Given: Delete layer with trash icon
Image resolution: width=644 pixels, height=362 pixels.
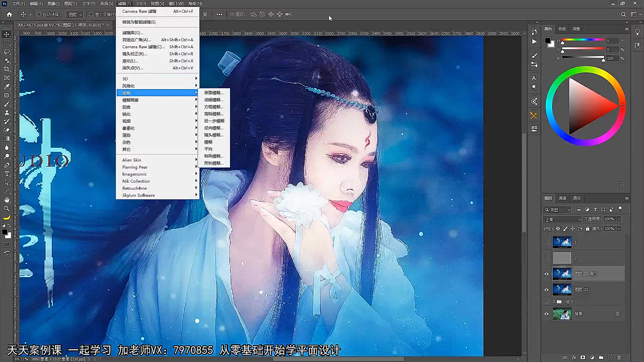Looking at the screenshot, I should 619,358.
